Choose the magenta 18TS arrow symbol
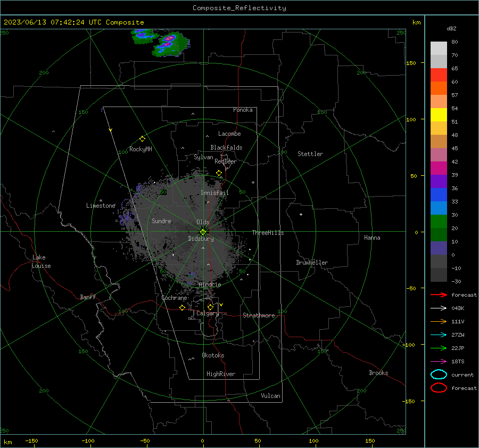The image size is (479, 448). (439, 362)
